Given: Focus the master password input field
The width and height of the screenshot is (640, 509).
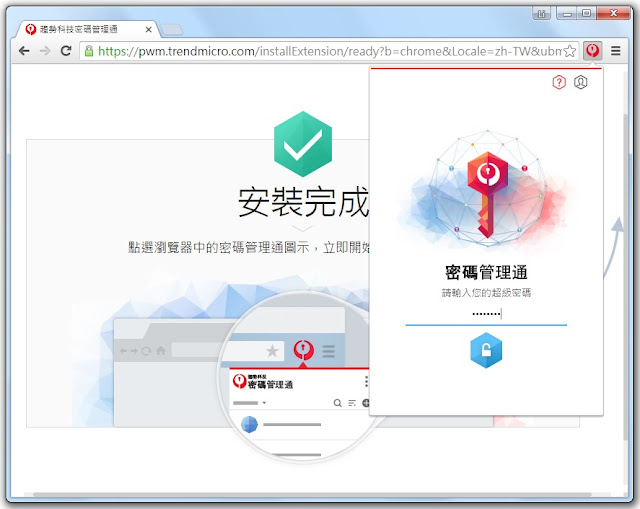Looking at the screenshot, I should [486, 314].
